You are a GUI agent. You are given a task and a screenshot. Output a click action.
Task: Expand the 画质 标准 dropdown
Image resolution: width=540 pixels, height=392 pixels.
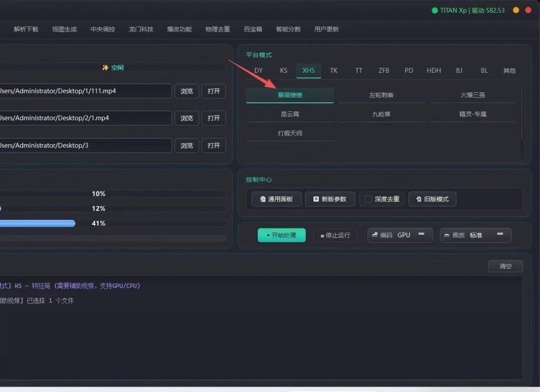[475, 235]
